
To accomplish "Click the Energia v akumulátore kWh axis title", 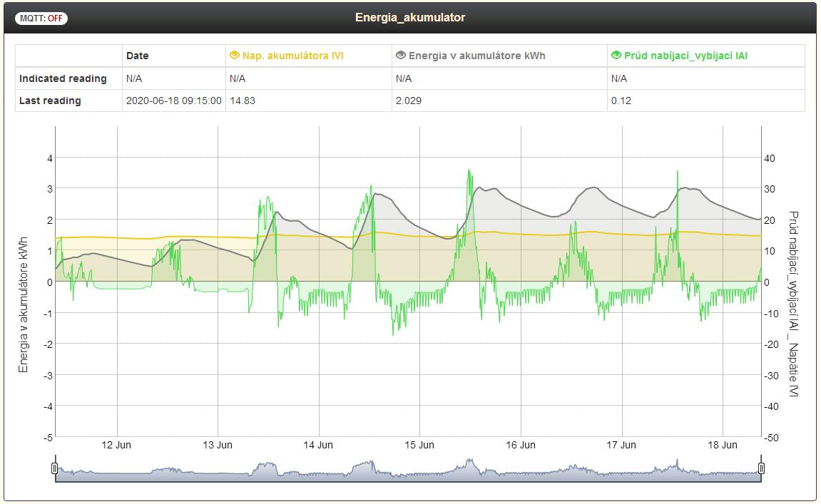I will point(23,304).
